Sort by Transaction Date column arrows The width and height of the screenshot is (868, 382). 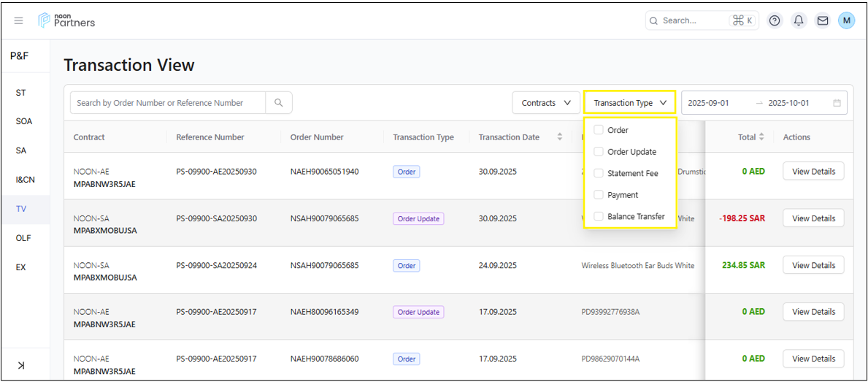560,137
